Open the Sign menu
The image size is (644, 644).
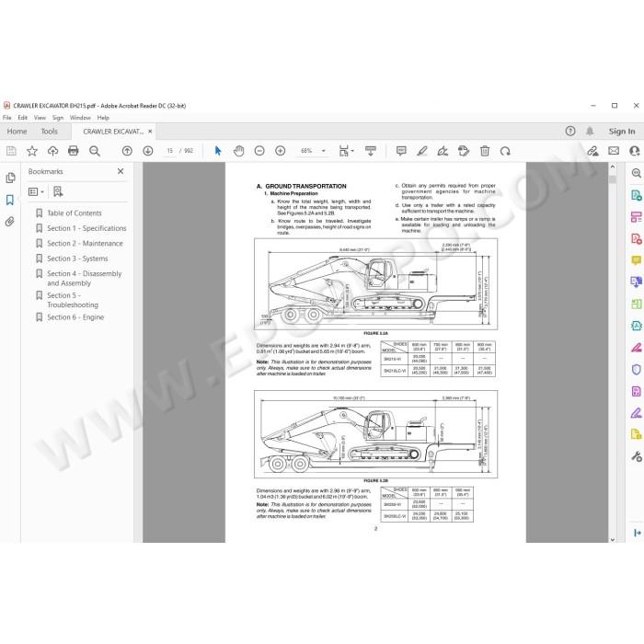[58, 118]
